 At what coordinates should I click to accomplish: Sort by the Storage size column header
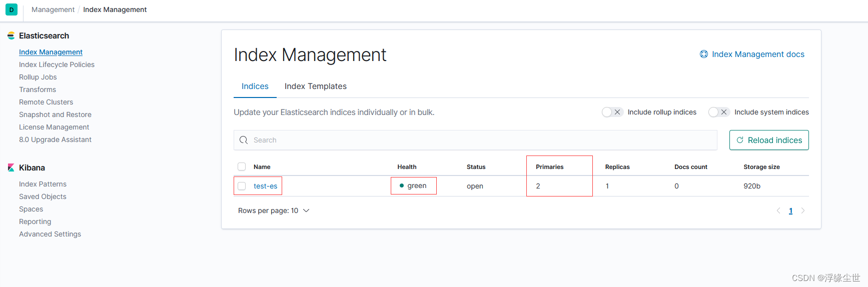[761, 167]
